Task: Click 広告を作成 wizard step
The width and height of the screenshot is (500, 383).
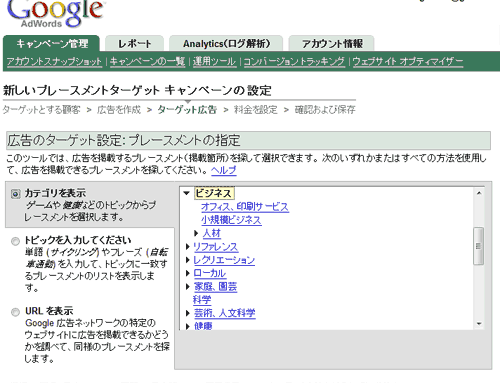Action: tap(119, 110)
